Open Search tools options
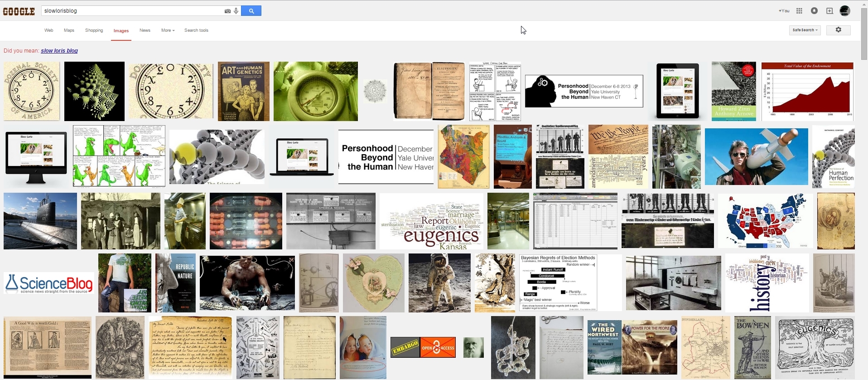This screenshot has width=868, height=380. [196, 30]
